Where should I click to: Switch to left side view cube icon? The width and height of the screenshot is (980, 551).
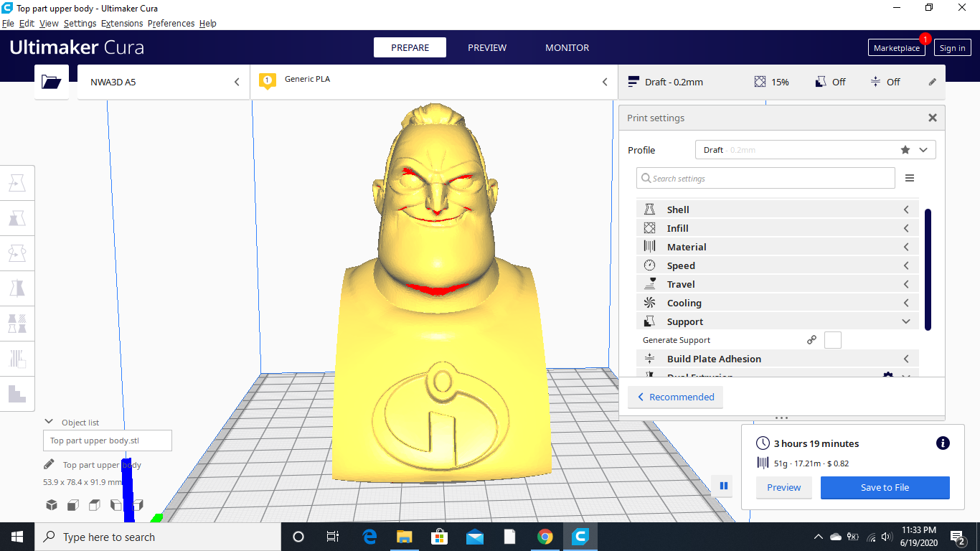(116, 505)
